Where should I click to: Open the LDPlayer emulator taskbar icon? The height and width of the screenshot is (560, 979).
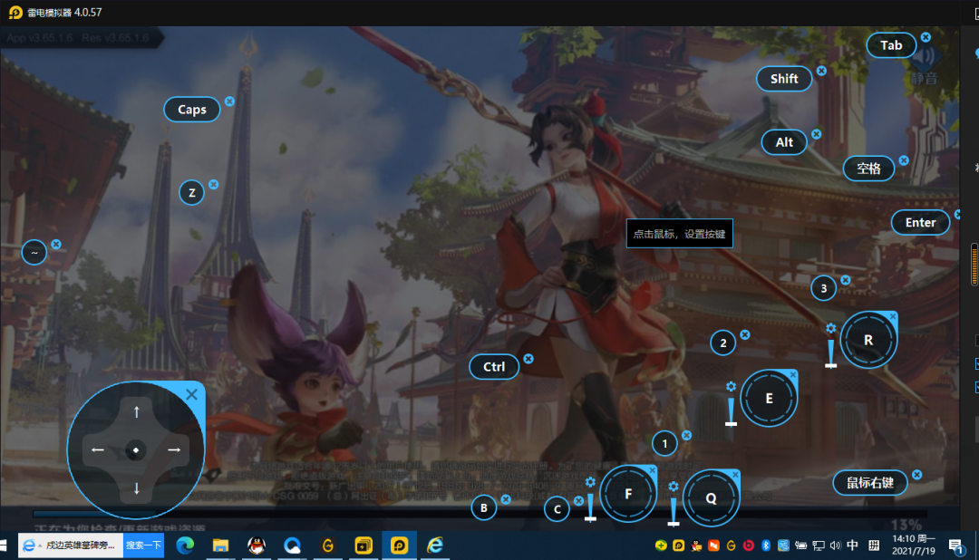point(399,545)
